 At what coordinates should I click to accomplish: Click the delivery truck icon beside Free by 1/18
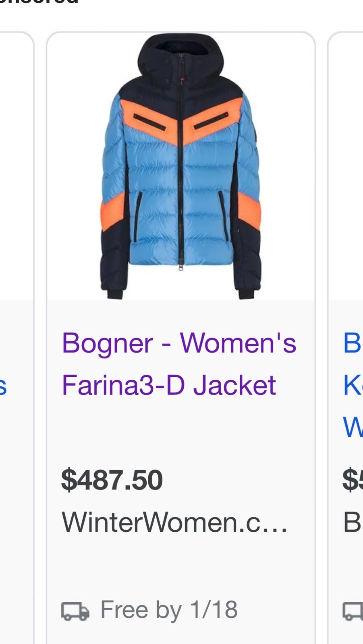coord(75,611)
